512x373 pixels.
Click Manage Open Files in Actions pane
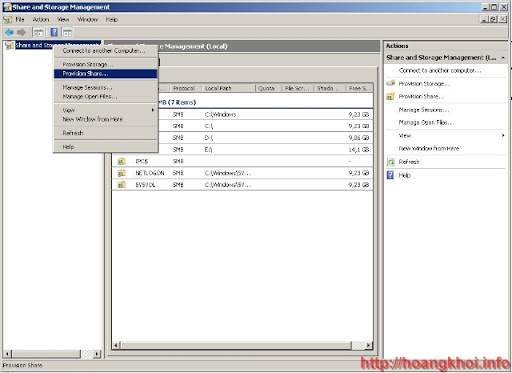click(x=426, y=123)
